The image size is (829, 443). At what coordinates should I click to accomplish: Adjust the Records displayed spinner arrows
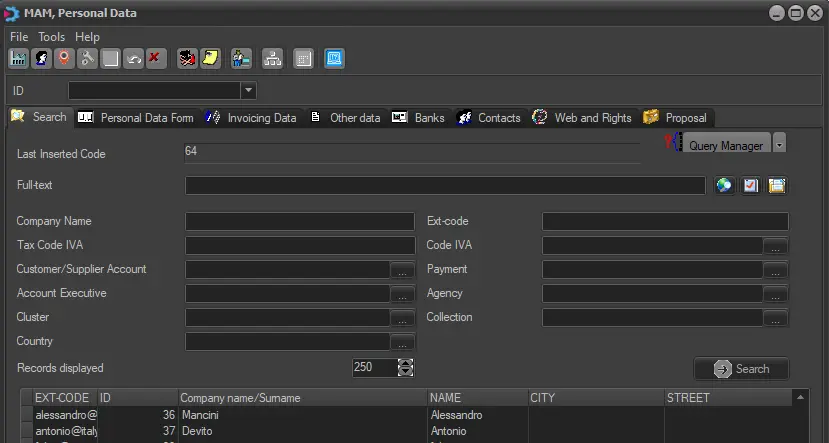(x=405, y=367)
